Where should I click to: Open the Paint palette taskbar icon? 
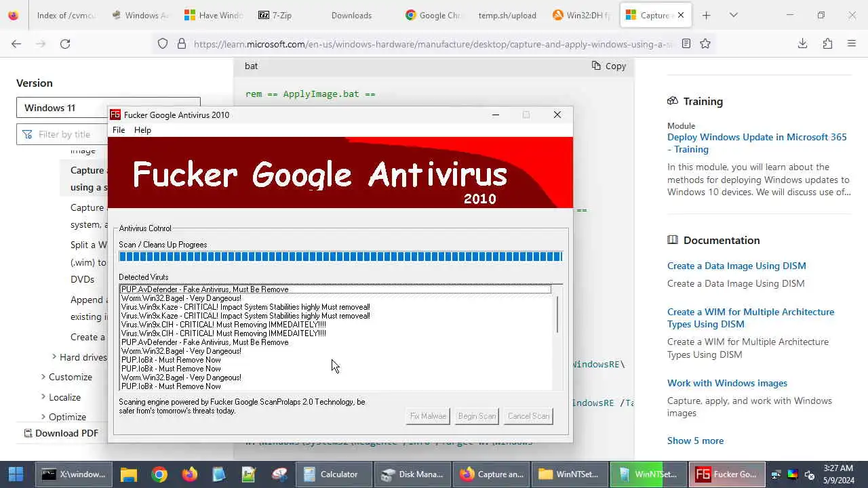279,474
